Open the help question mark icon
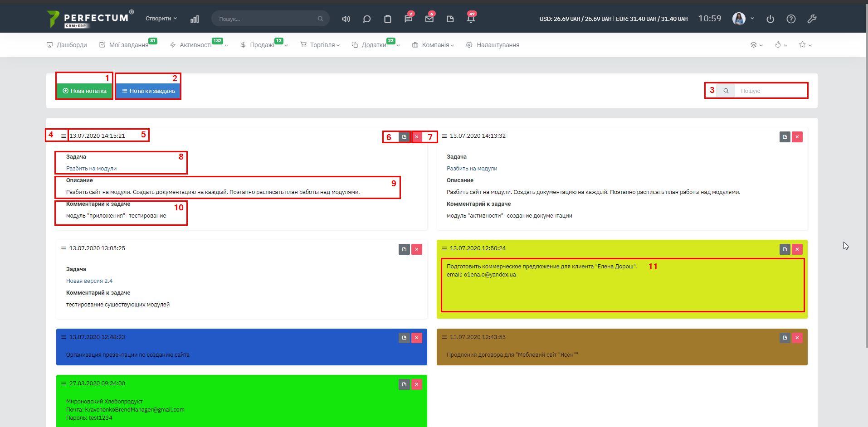The image size is (868, 427). click(x=791, y=19)
